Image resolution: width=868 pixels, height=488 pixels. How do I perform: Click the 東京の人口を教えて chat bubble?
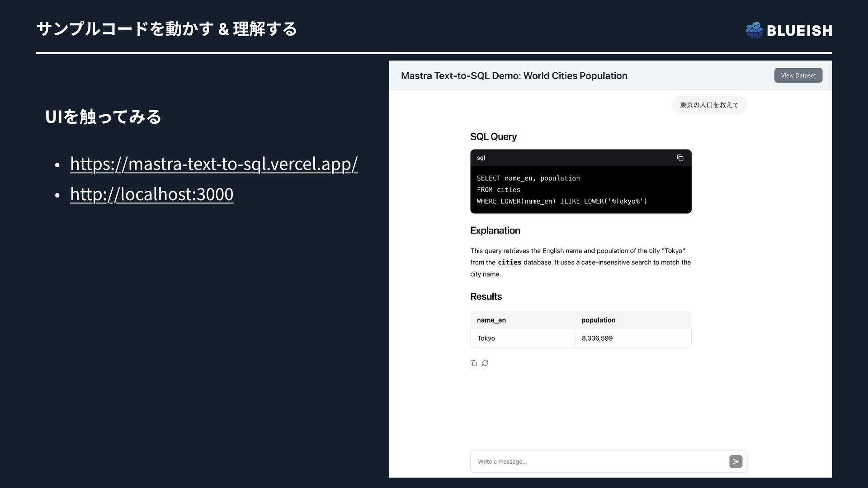click(708, 105)
